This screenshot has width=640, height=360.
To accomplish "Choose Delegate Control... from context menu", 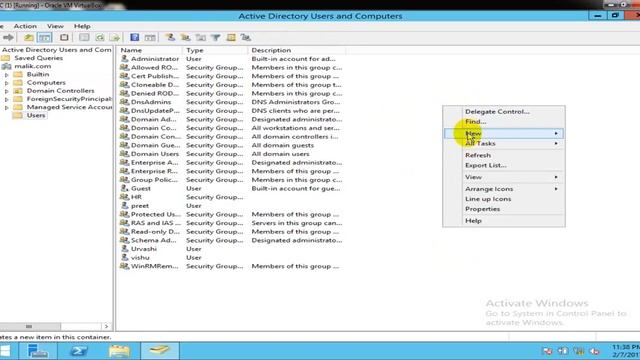I will (x=497, y=111).
